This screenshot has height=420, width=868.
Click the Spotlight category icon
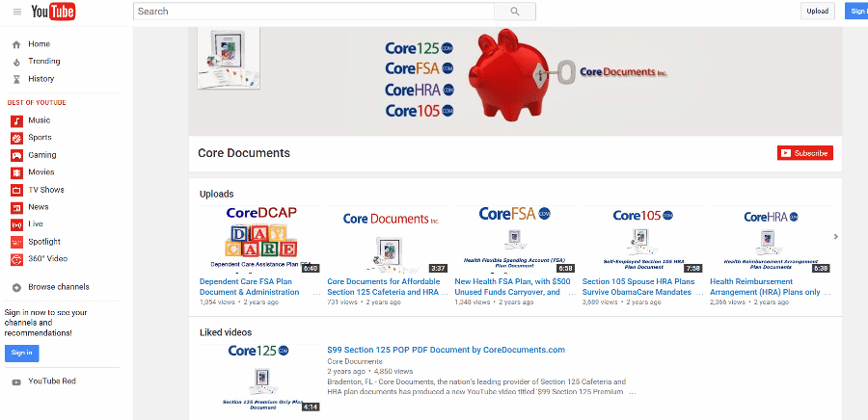17,243
